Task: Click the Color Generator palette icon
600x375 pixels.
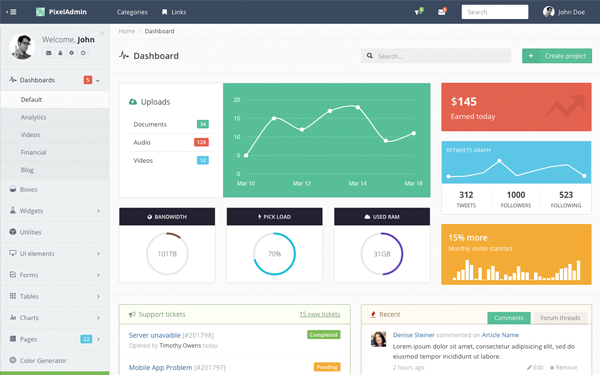Action: [13, 360]
